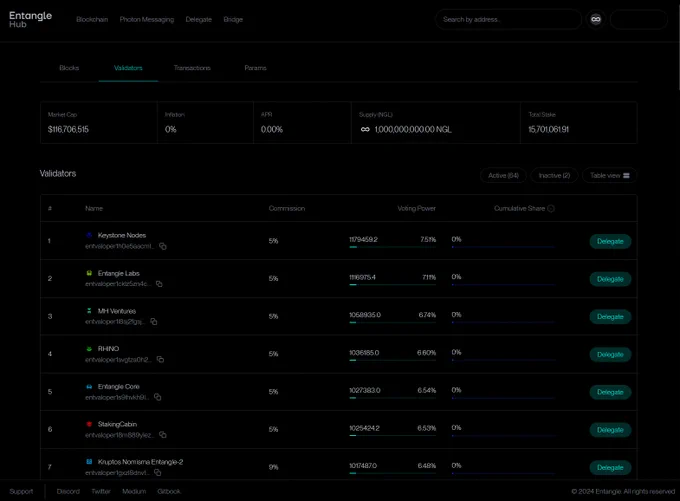
Task: Copy Keystone Nodes validator address
Action: [163, 246]
